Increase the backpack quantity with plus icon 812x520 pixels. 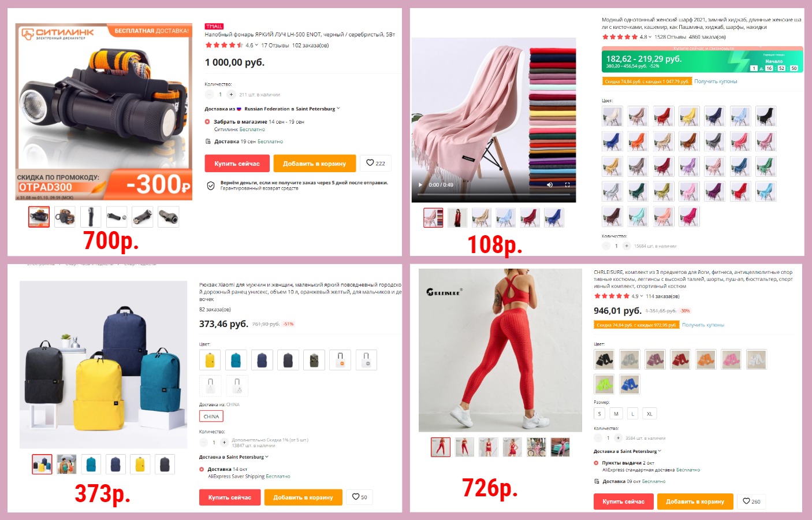225,443
